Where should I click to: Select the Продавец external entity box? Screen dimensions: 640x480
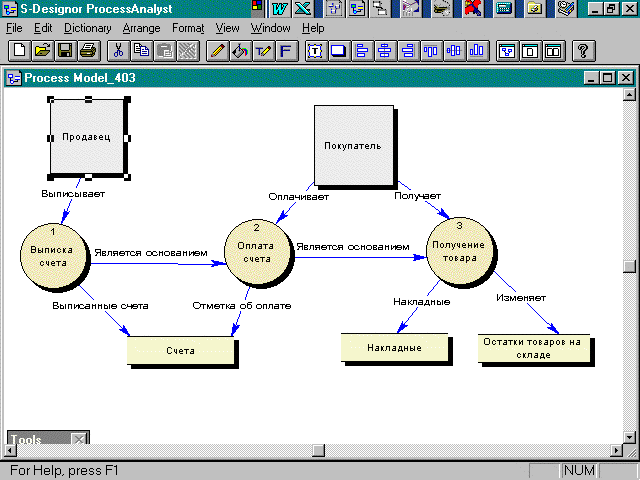pos(87,137)
